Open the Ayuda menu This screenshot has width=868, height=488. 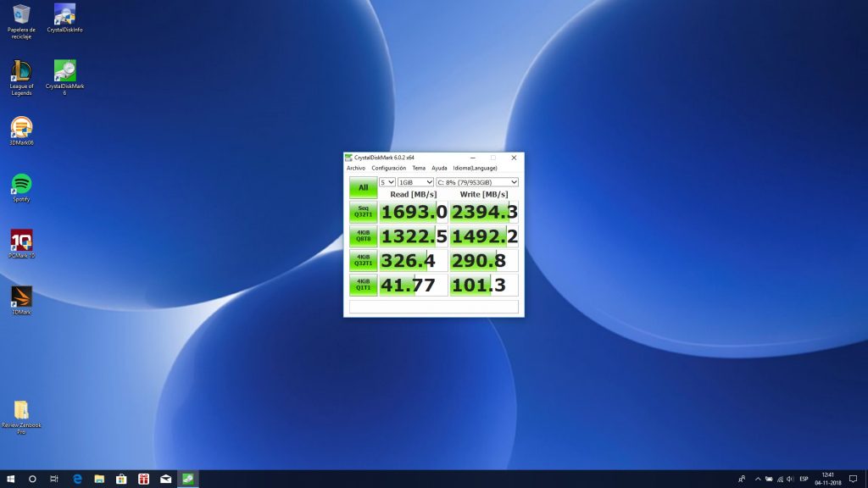(x=439, y=169)
